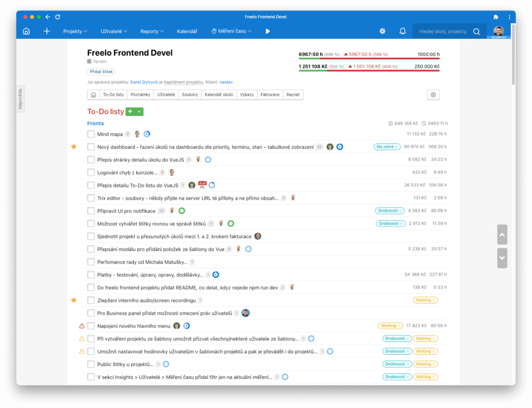Click the yellow warning icon beside Při vytváření projektu

[82, 338]
